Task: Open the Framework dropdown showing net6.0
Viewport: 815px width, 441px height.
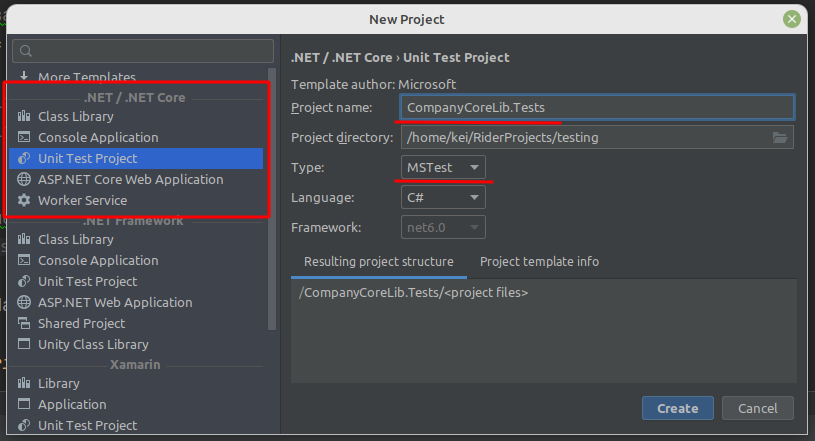Action: 443,228
